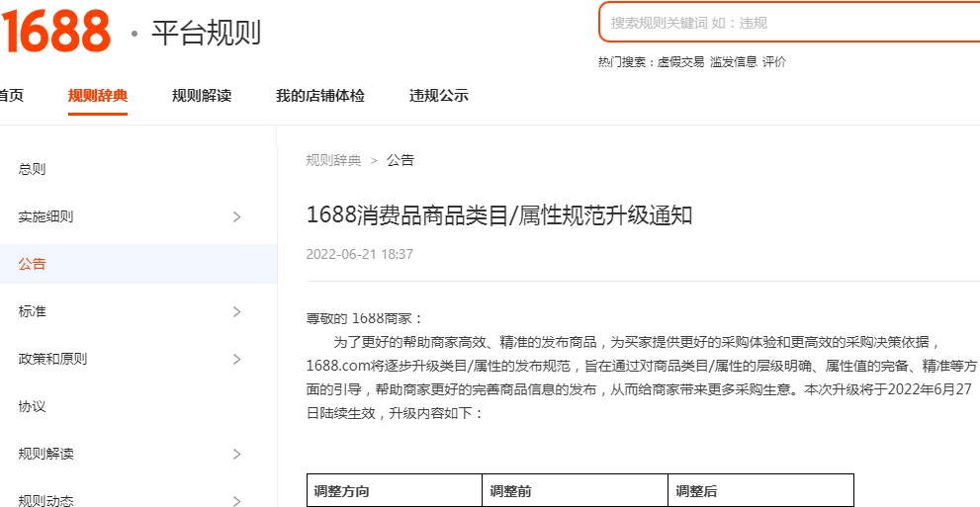Click table header 调整前
Image resolution: width=980 pixels, height=507 pixels.
coord(510,491)
